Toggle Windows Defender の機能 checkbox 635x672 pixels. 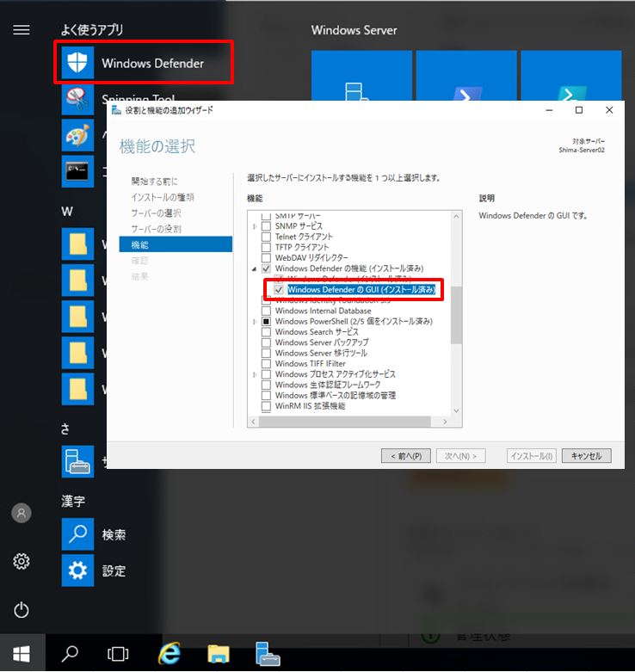pyautogui.click(x=266, y=268)
